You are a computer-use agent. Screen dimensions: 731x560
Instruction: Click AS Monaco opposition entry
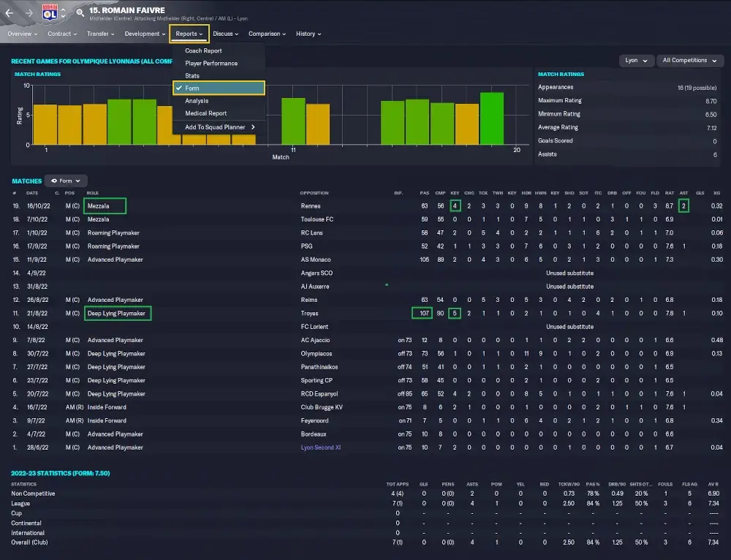tap(316, 260)
